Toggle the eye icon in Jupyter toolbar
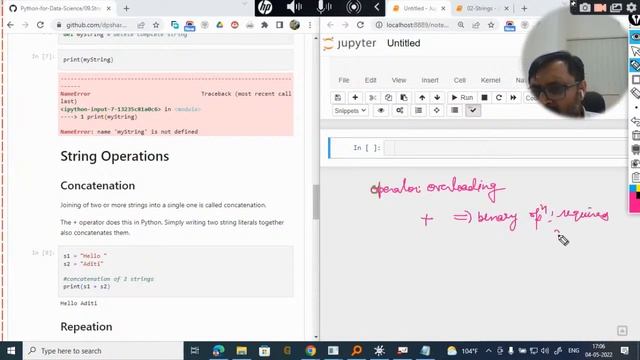The image size is (640, 360). 381,111
